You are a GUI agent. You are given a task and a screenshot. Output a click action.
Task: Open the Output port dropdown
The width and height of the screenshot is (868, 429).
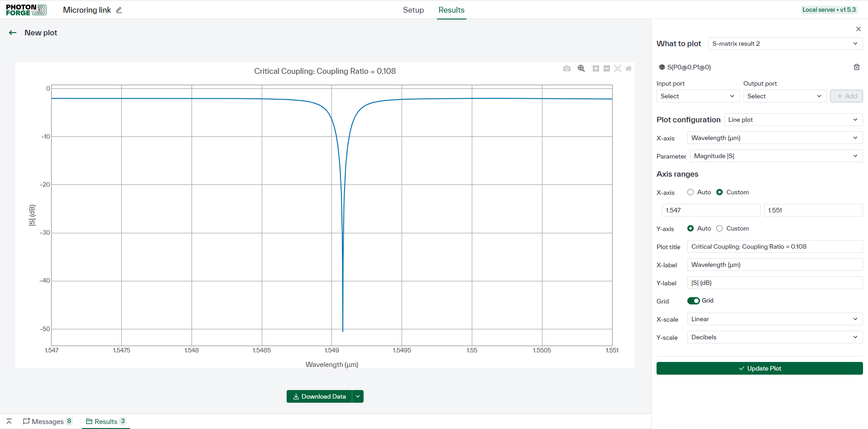[x=785, y=96]
